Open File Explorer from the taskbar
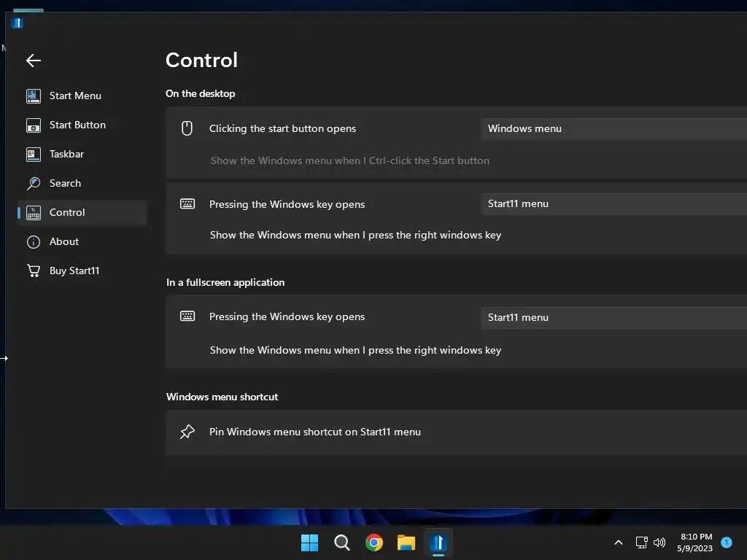 pyautogui.click(x=406, y=542)
